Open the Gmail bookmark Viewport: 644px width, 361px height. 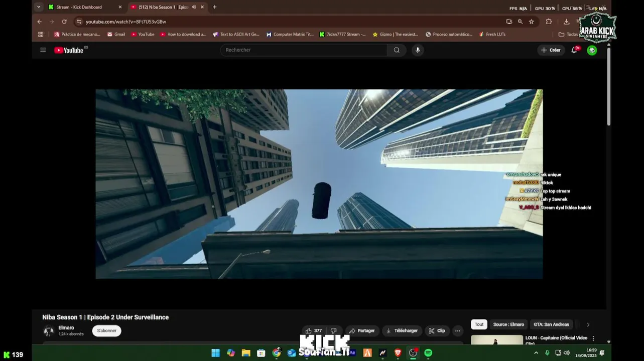[116, 35]
